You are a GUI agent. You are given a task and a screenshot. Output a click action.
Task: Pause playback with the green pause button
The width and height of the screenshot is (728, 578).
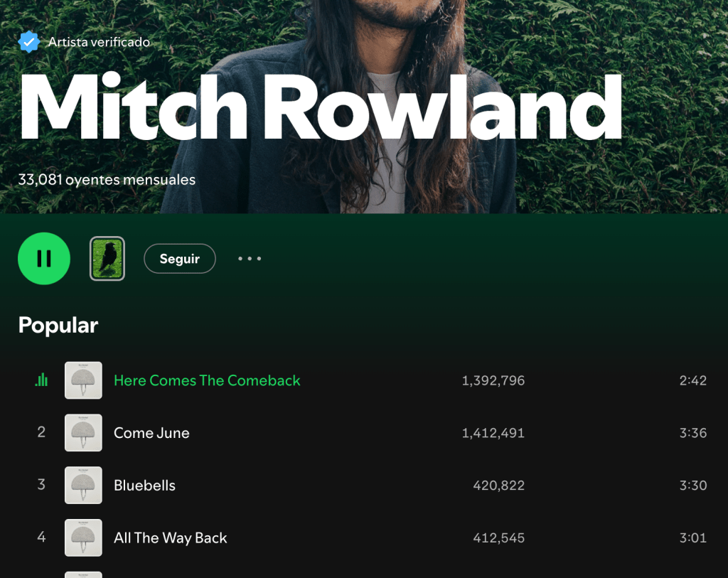coord(44,259)
